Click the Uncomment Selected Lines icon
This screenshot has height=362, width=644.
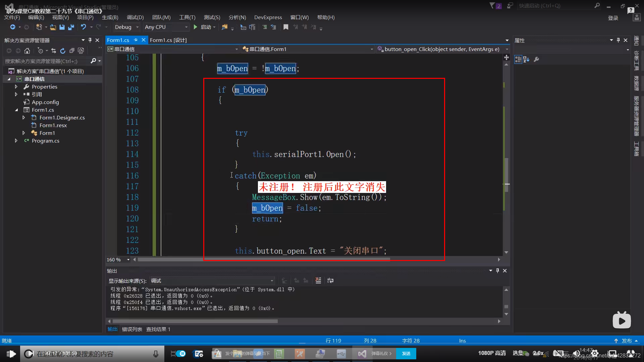[x=273, y=27]
